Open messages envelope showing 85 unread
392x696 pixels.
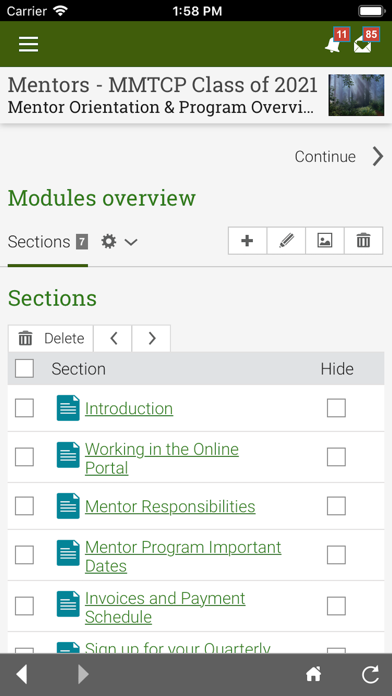coord(366,42)
